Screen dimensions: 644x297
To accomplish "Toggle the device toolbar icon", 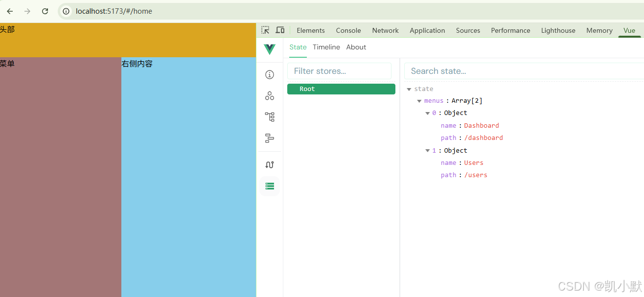I will click(x=280, y=30).
